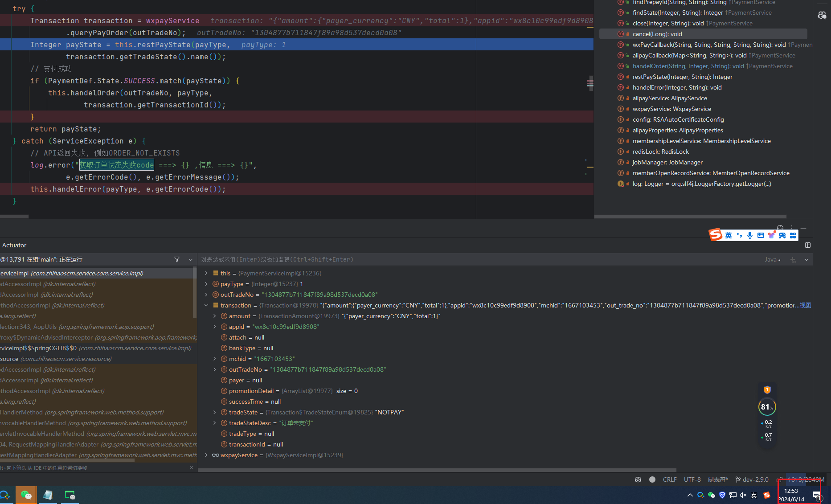Collapse the transaction variable node
The height and width of the screenshot is (504, 831).
[x=206, y=305]
